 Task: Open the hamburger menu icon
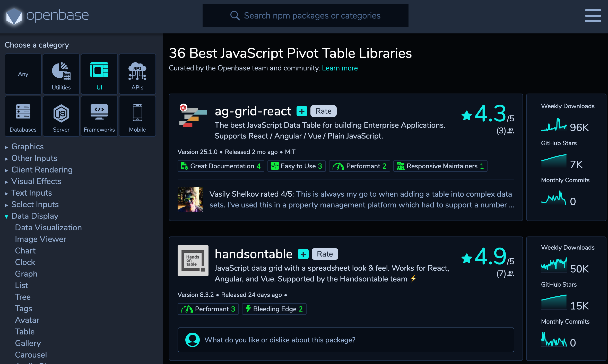[x=593, y=16]
